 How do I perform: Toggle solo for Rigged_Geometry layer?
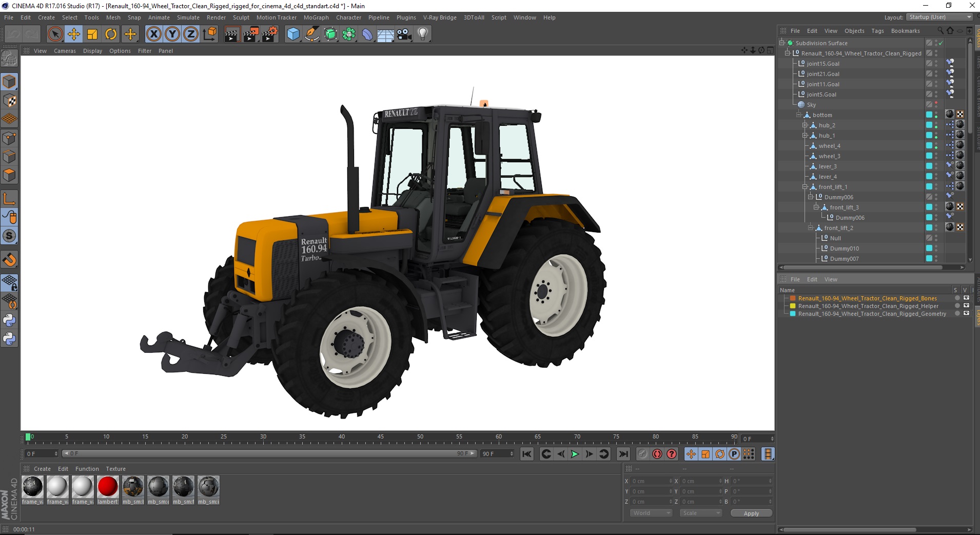pos(957,314)
